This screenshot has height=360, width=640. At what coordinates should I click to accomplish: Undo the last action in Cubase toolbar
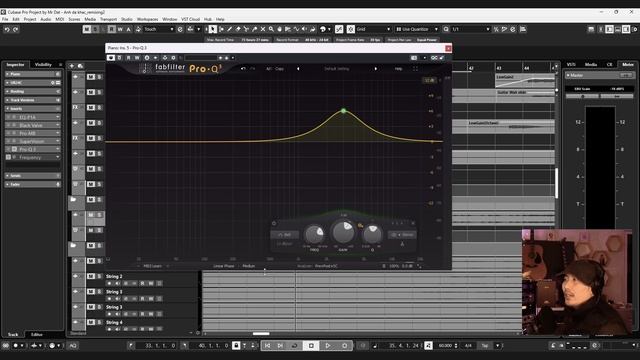tap(7, 29)
